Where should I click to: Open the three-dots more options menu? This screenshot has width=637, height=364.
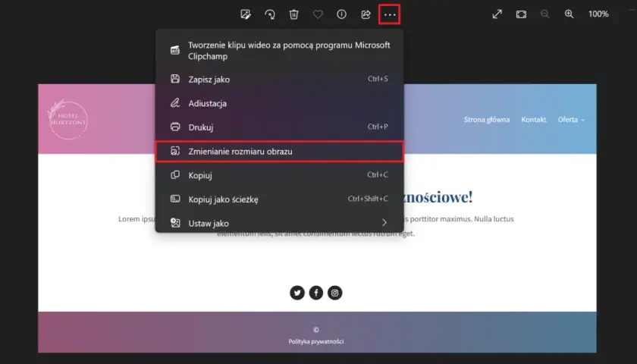tap(390, 14)
